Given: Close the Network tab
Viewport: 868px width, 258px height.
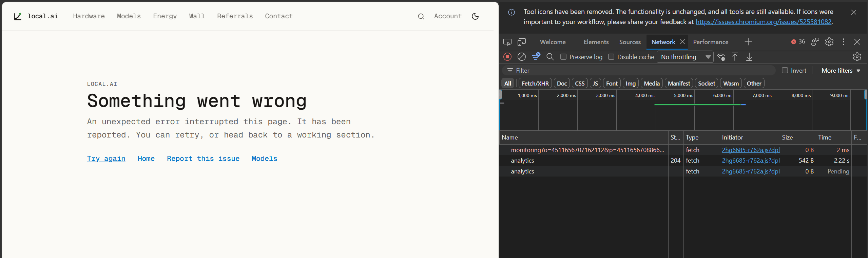Looking at the screenshot, I should click(682, 42).
